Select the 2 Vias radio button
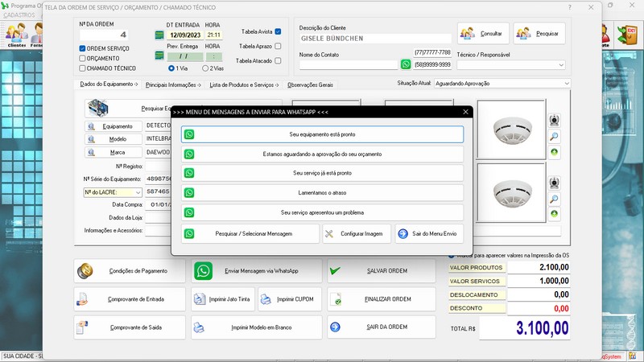Viewport: 644px width, 362px height. [203, 68]
